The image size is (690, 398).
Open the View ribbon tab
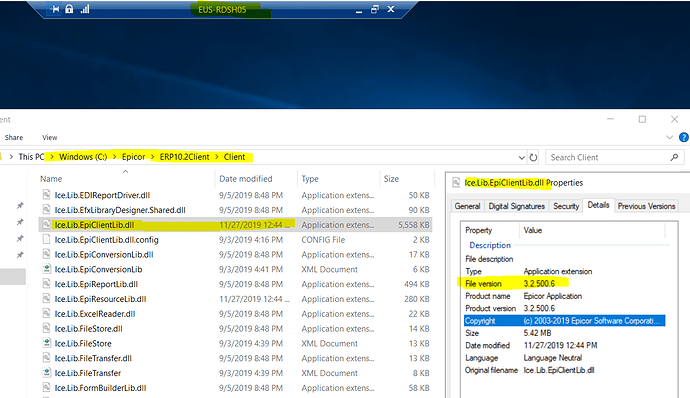(50, 137)
